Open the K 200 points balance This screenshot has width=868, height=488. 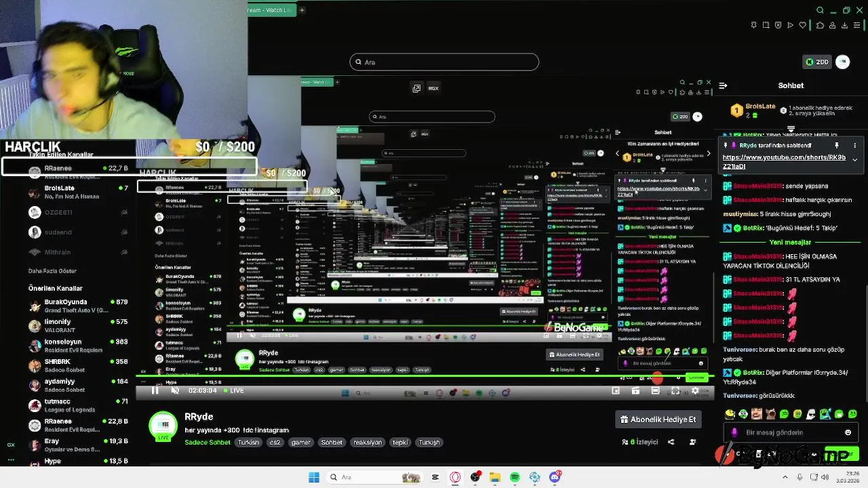[816, 62]
